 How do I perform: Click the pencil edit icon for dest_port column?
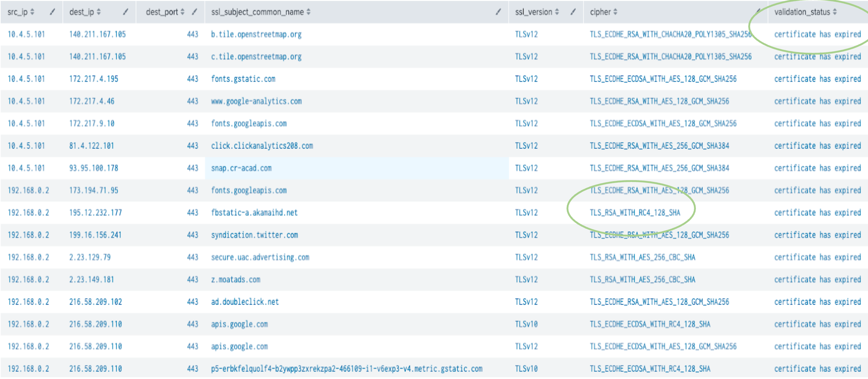click(x=194, y=12)
